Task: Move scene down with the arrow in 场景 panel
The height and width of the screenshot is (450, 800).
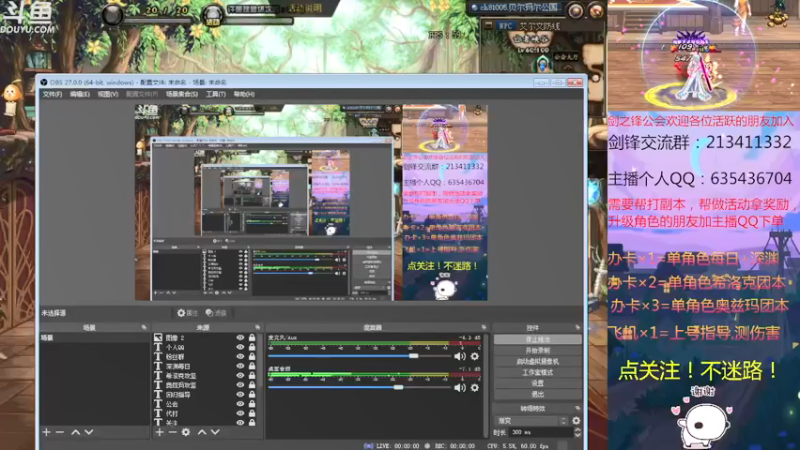Action: tap(89, 432)
